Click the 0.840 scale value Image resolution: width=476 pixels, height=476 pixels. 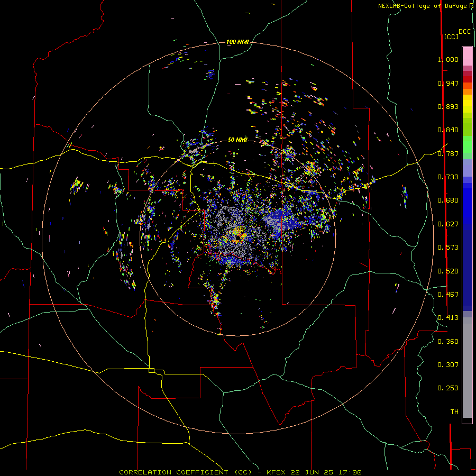point(448,130)
